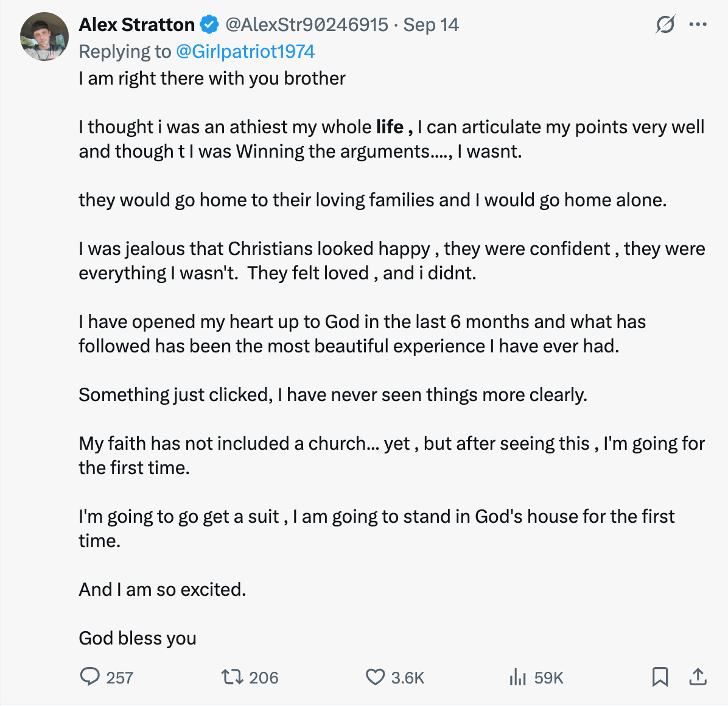Click the Alex Stratton display name

(136, 25)
